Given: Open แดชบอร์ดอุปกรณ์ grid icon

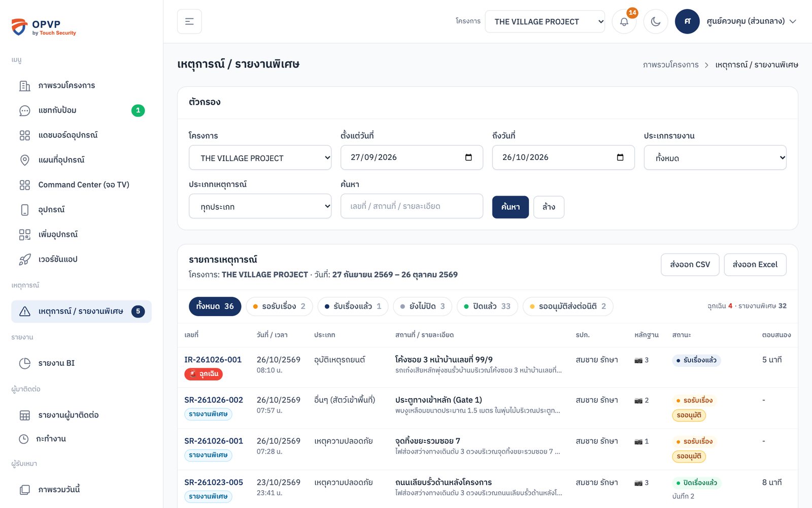Looking at the screenshot, I should coord(24,136).
